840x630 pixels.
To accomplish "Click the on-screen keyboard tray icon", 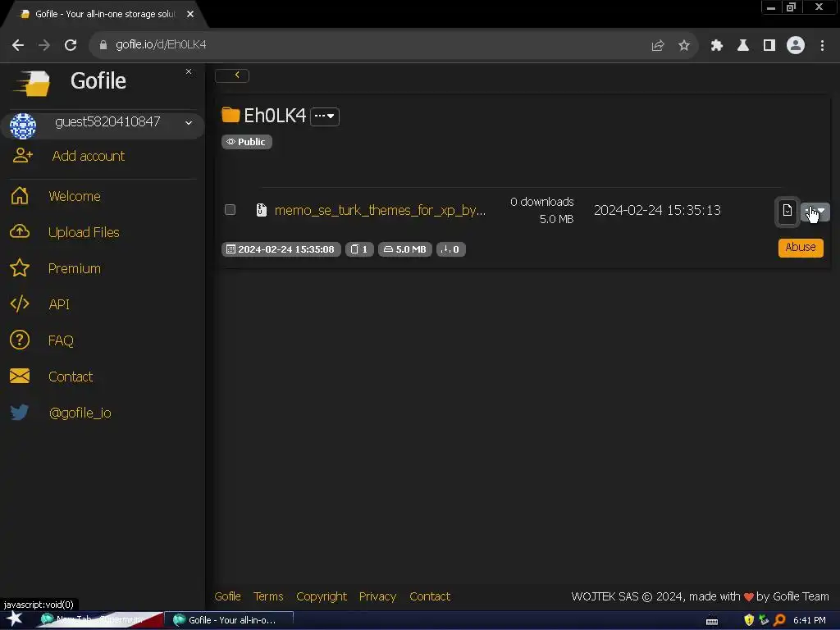I will (x=712, y=621).
